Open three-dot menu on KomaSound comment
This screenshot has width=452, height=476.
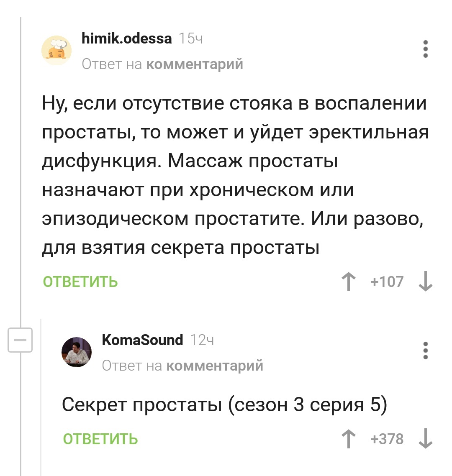point(426,351)
